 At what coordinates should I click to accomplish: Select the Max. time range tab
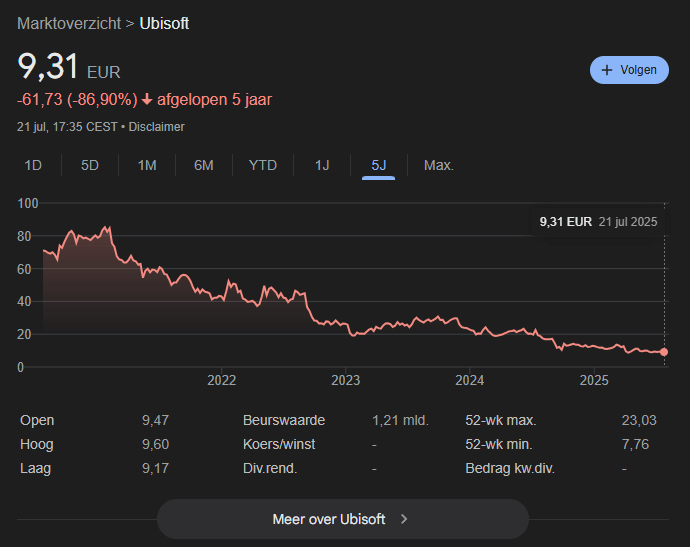(439, 165)
